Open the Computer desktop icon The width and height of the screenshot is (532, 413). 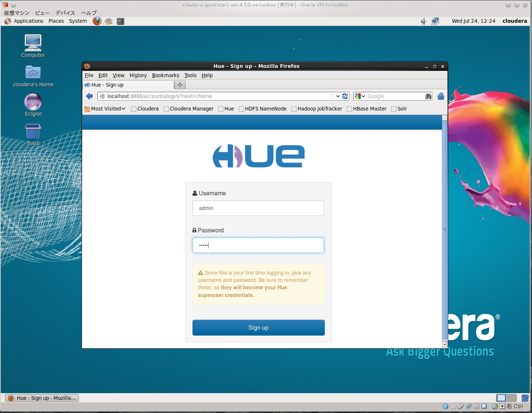point(33,46)
